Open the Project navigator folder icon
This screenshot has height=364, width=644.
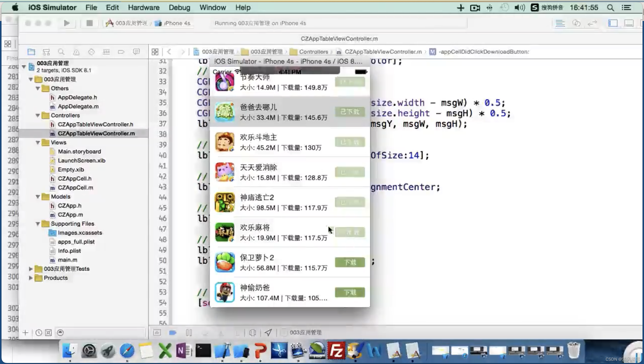(31, 52)
